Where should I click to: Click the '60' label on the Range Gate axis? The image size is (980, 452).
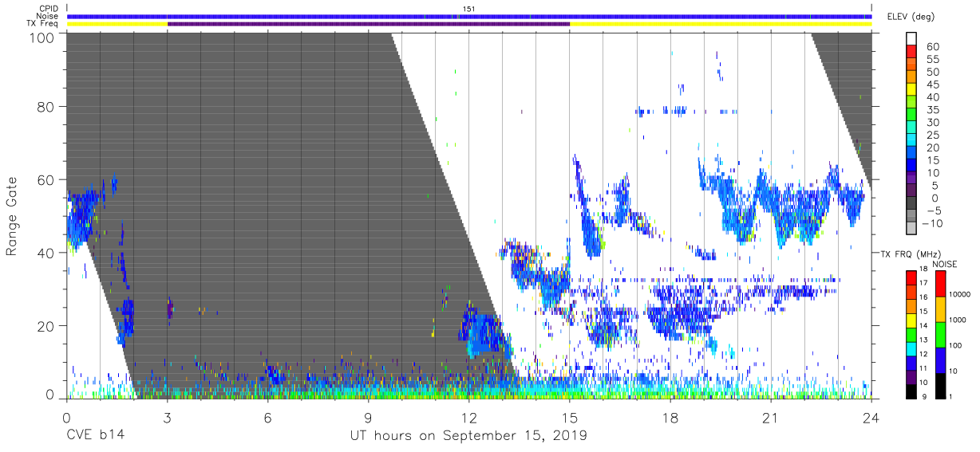point(46,179)
